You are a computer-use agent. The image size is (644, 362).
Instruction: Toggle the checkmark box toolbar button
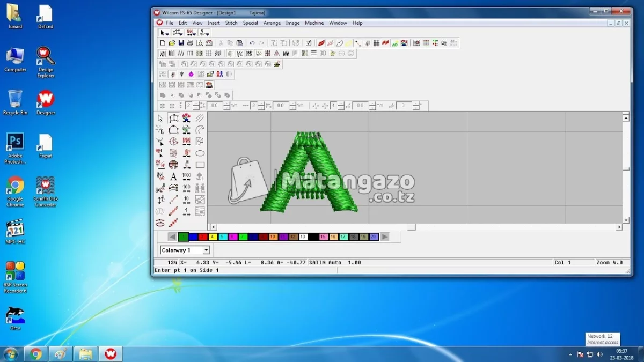(309, 43)
